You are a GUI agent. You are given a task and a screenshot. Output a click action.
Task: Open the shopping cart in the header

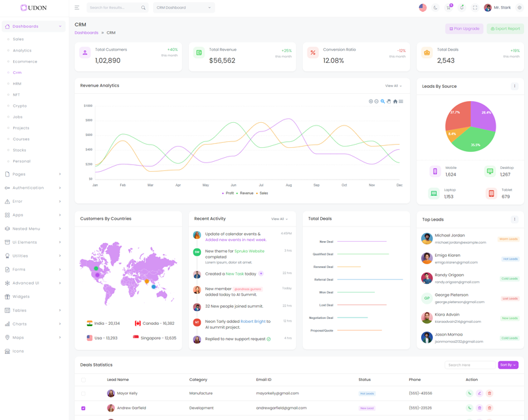pyautogui.click(x=449, y=8)
